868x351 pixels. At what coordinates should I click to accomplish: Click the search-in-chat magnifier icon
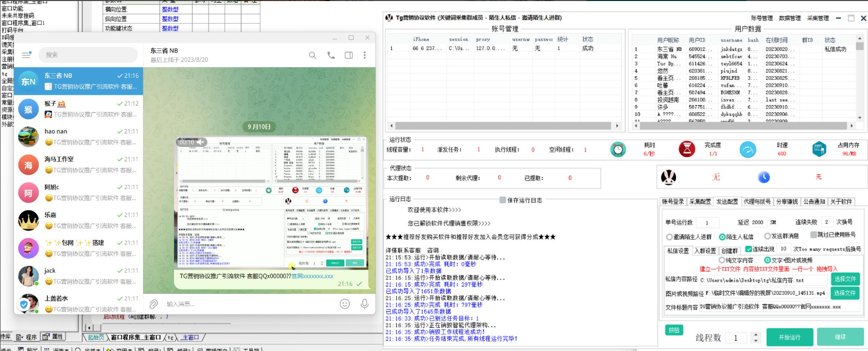(x=313, y=55)
